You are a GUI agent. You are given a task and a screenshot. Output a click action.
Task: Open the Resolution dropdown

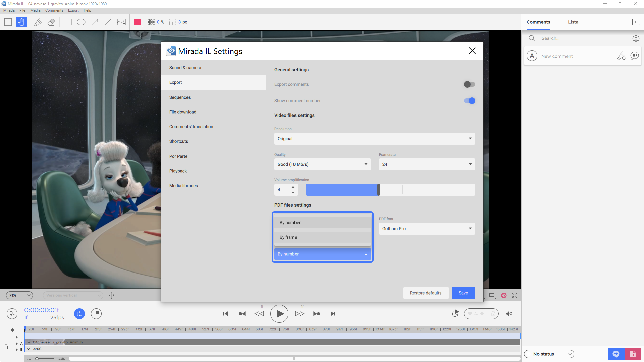coord(375,139)
